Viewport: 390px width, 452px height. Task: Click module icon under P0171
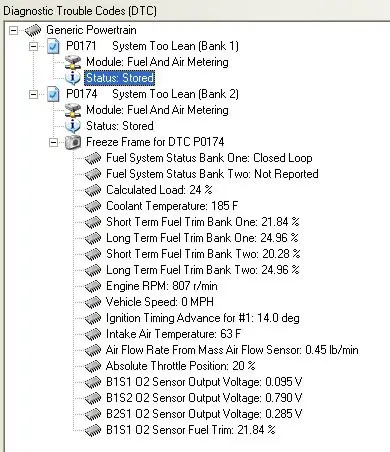pyautogui.click(x=73, y=62)
